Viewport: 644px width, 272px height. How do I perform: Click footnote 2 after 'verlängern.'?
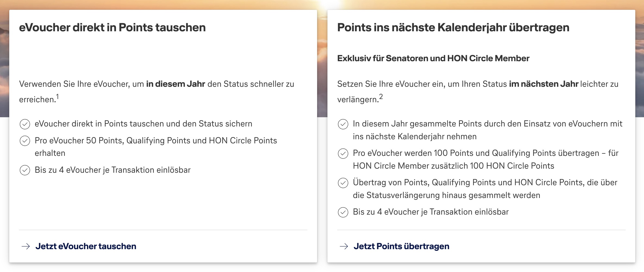[381, 97]
